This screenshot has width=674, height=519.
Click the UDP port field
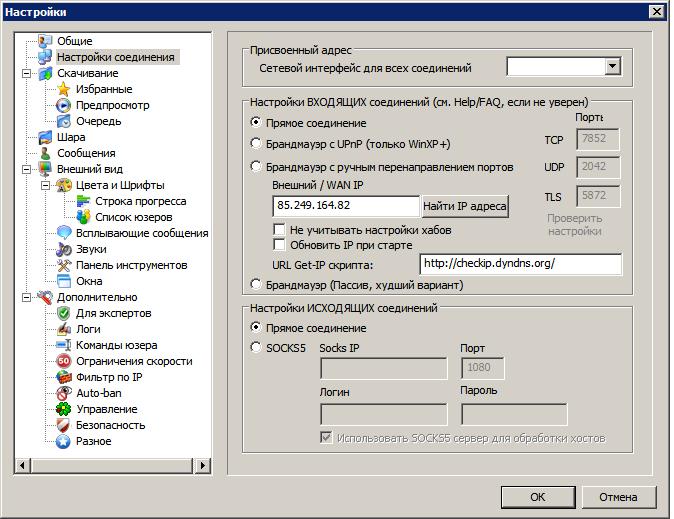coord(598,167)
